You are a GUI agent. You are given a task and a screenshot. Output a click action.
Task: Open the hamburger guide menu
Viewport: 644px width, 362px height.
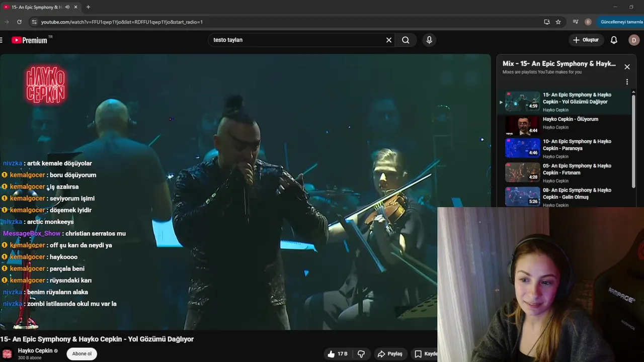pos(2,40)
